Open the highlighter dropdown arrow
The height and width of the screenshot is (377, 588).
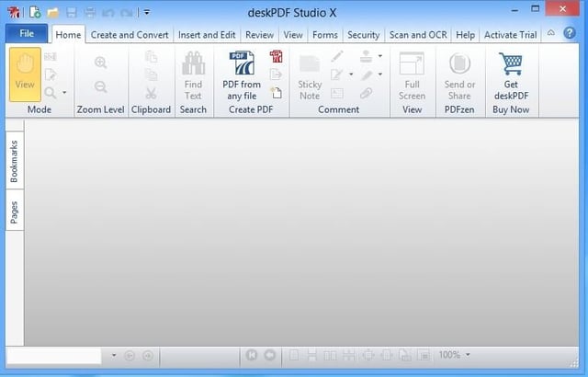pyautogui.click(x=380, y=74)
